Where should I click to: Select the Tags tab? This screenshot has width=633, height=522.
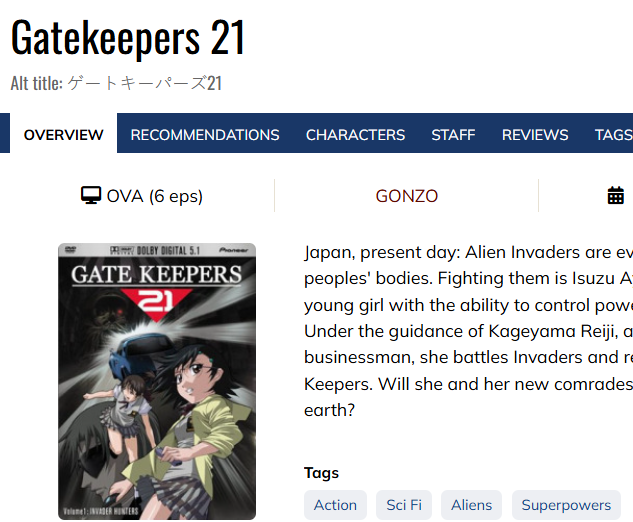614,134
